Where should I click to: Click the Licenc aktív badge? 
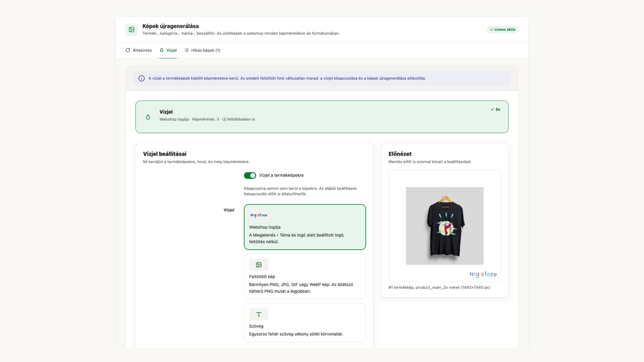pyautogui.click(x=502, y=30)
